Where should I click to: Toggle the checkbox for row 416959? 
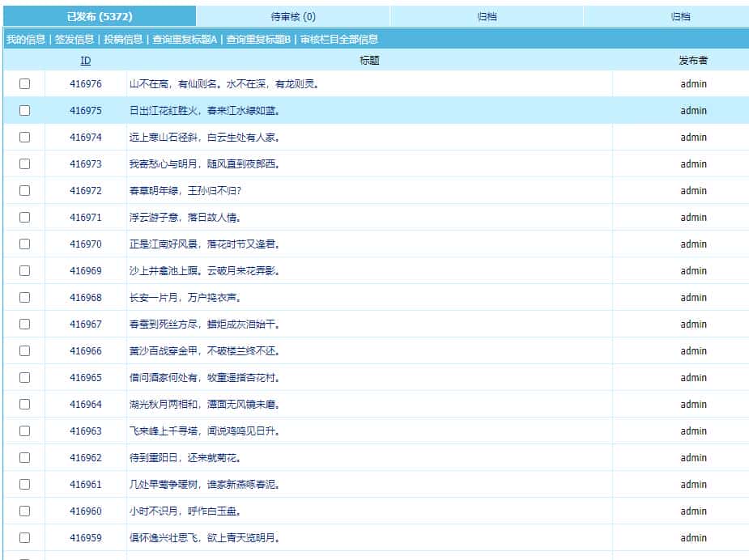click(25, 538)
